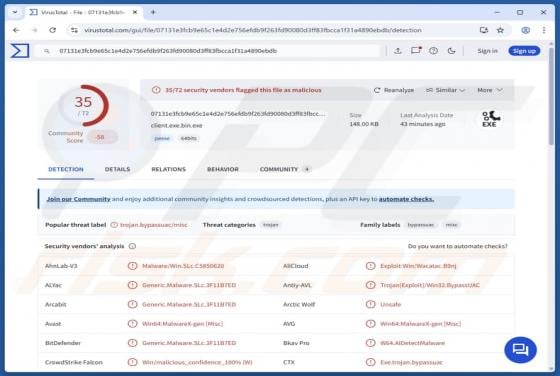Click the VirusTotal logo icon
This screenshot has width=560, height=376.
point(20,51)
